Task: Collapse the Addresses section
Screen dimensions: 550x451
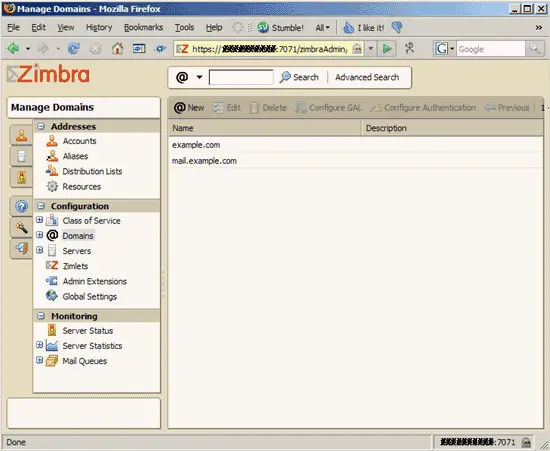Action: pos(41,126)
